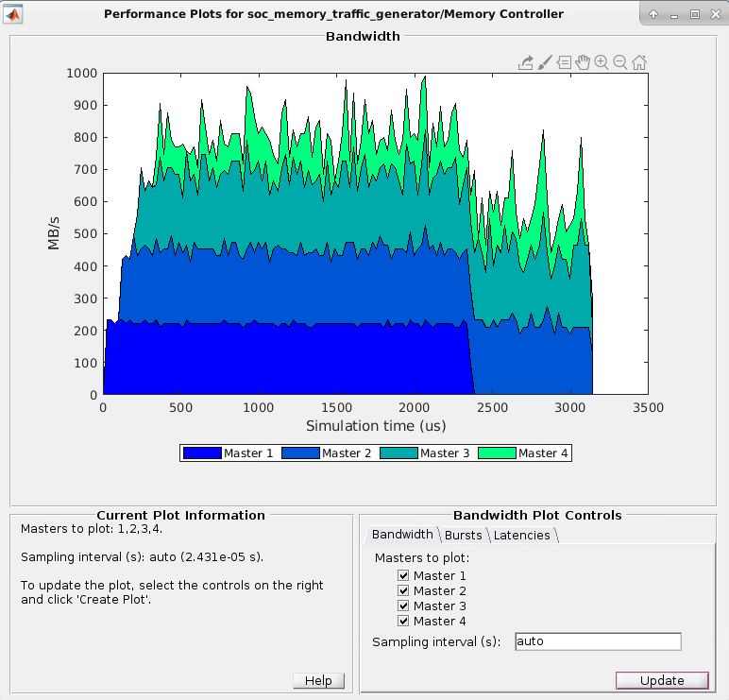Image resolution: width=729 pixels, height=700 pixels.
Task: Click the 'Master 1' legend label
Action: pos(248,453)
